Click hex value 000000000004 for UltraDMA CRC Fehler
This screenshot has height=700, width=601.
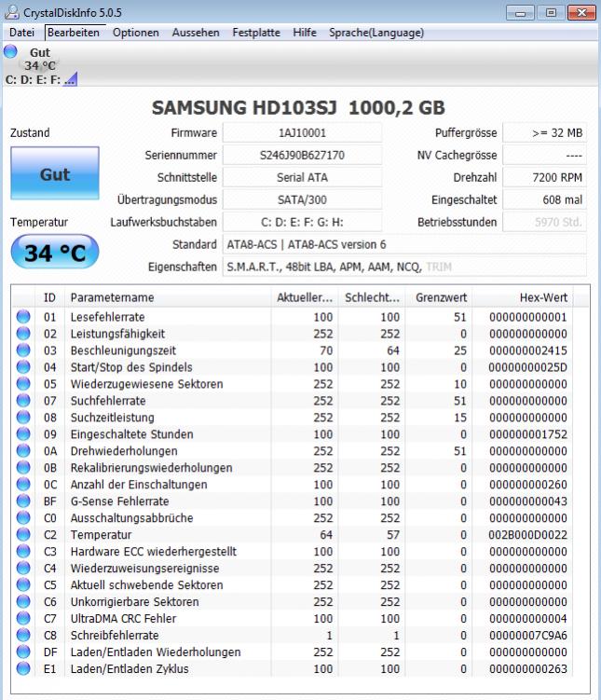tap(527, 618)
